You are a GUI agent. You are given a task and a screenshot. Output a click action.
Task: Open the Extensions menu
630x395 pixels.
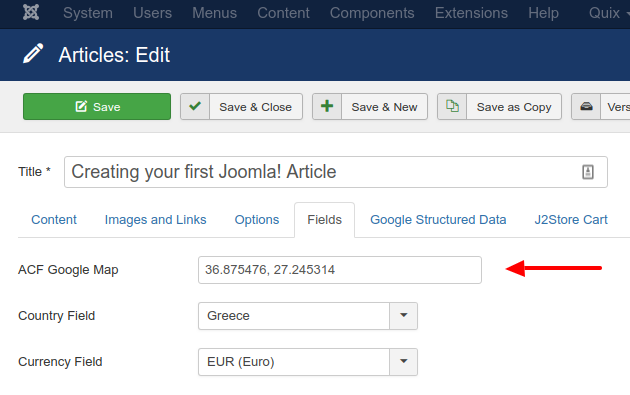(471, 13)
